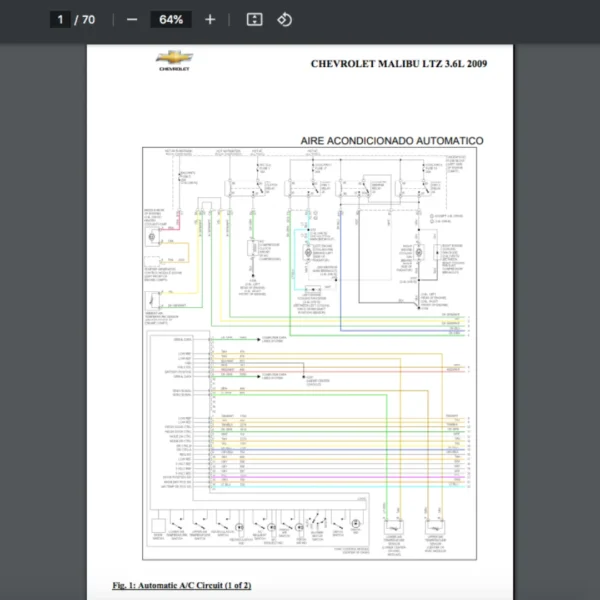Screen dimensions: 600x600
Task: Click the 64% zoom level field
Action: pos(170,19)
